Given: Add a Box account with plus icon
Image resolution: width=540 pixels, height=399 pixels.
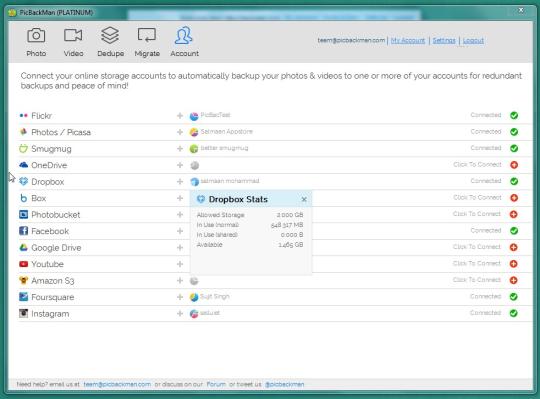Looking at the screenshot, I should tap(180, 198).
